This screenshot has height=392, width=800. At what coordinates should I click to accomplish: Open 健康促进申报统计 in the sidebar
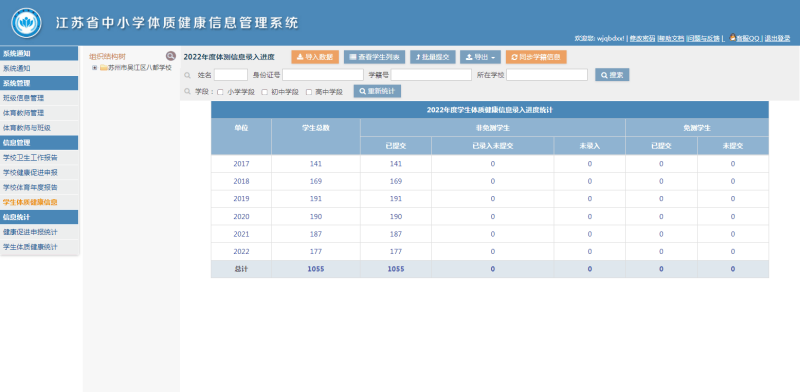[x=39, y=232]
